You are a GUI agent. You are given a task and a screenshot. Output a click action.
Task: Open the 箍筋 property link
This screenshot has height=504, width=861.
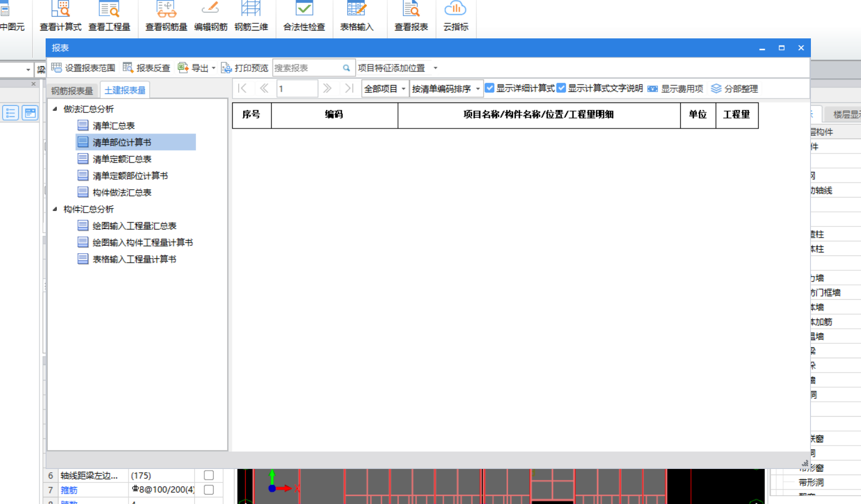point(69,490)
